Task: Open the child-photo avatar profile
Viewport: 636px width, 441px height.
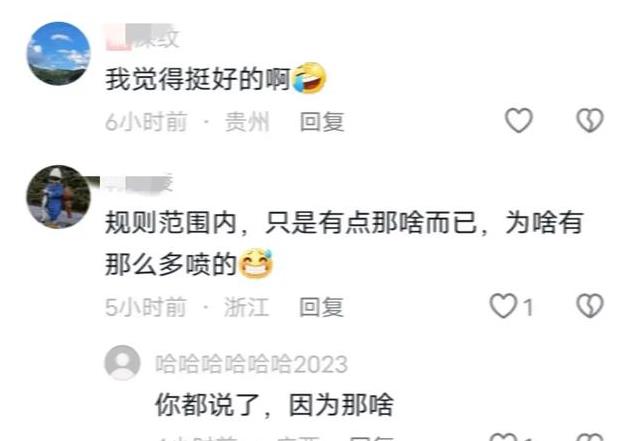Action: 58,197
